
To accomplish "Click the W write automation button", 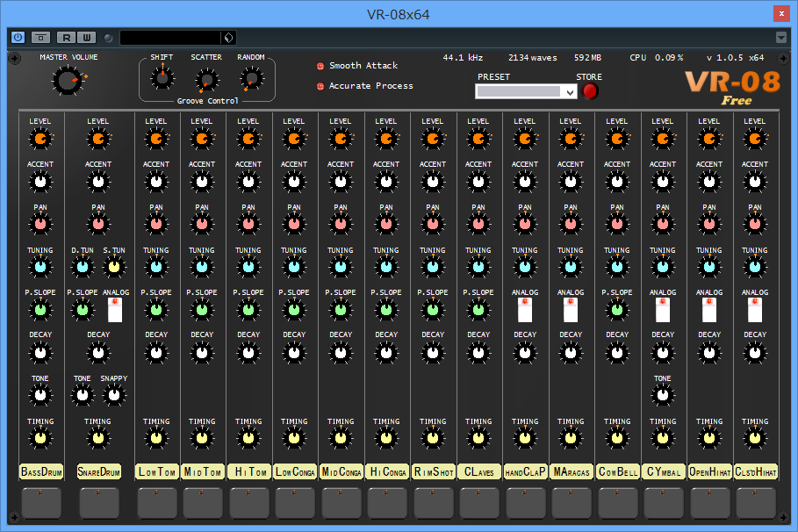I will [86, 37].
